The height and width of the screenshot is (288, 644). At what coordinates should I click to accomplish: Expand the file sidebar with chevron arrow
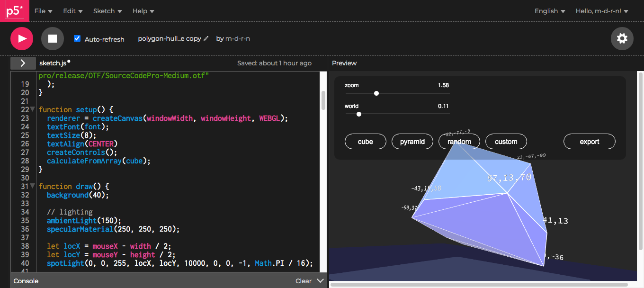click(23, 63)
